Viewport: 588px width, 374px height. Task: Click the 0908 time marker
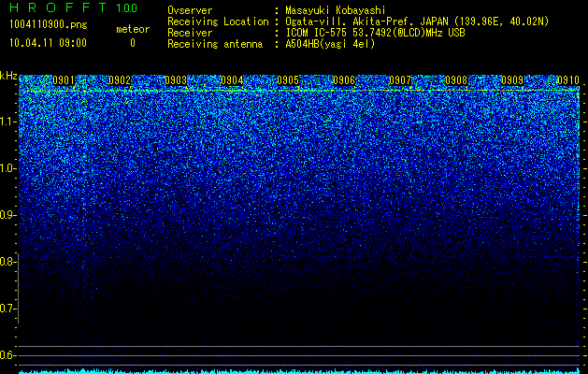[x=456, y=80]
